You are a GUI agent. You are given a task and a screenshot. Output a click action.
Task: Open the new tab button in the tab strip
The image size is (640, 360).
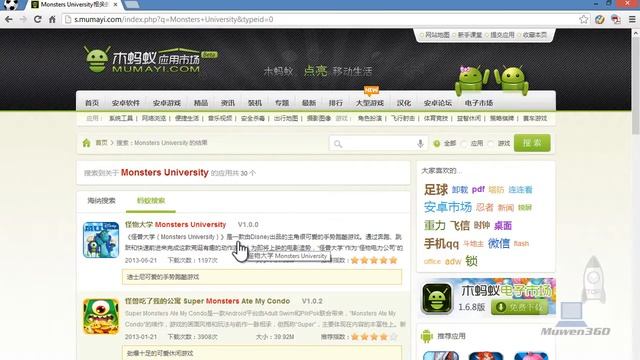pyautogui.click(x=132, y=4)
